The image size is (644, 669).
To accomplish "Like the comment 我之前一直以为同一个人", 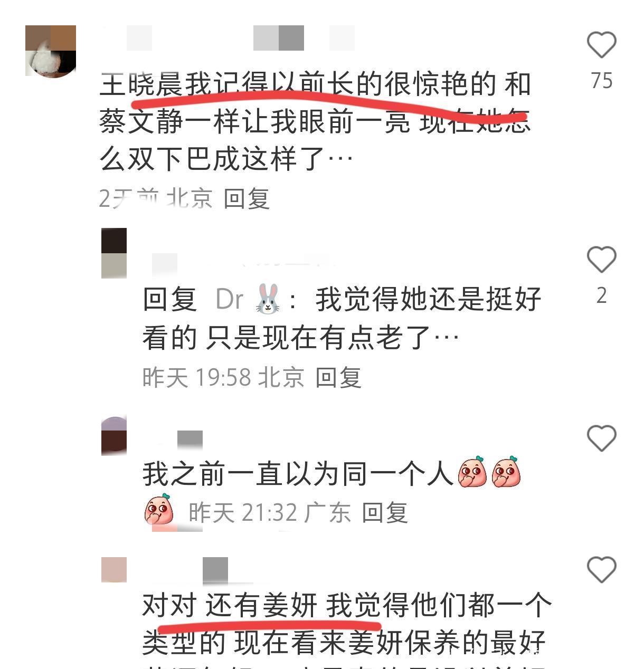I will (602, 438).
